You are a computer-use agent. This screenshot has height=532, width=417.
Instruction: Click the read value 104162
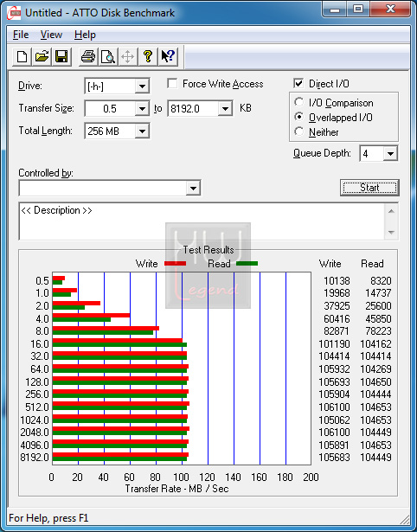pyautogui.click(x=375, y=344)
